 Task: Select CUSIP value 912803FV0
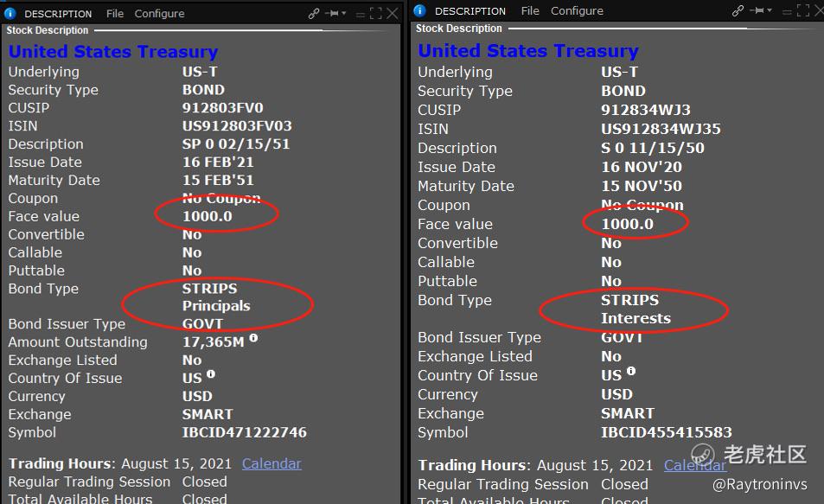tap(223, 108)
